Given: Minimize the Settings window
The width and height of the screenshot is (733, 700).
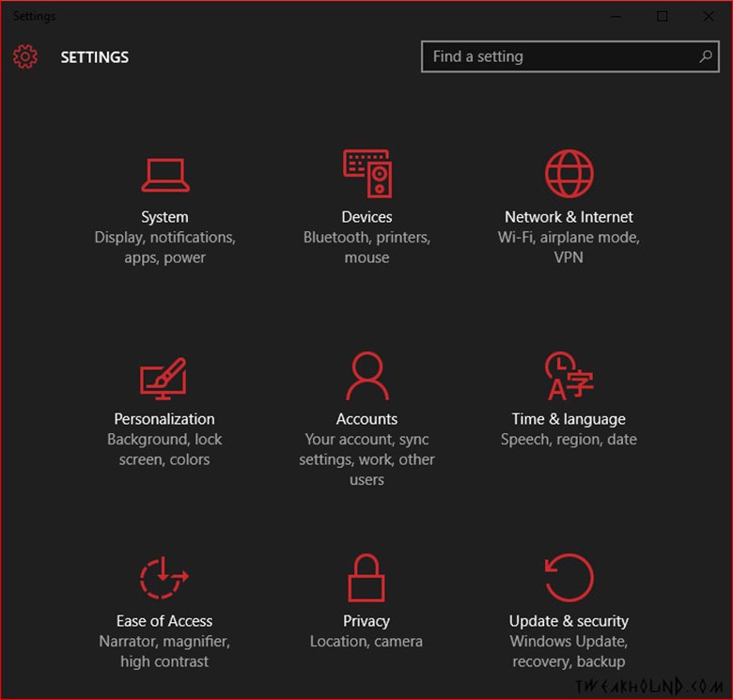Looking at the screenshot, I should tap(616, 16).
